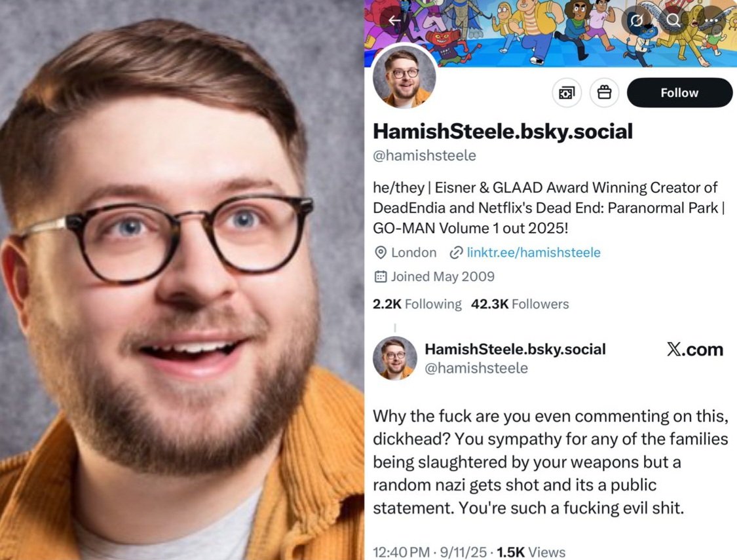
Task: Tap the London location pin icon
Action: tap(380, 252)
